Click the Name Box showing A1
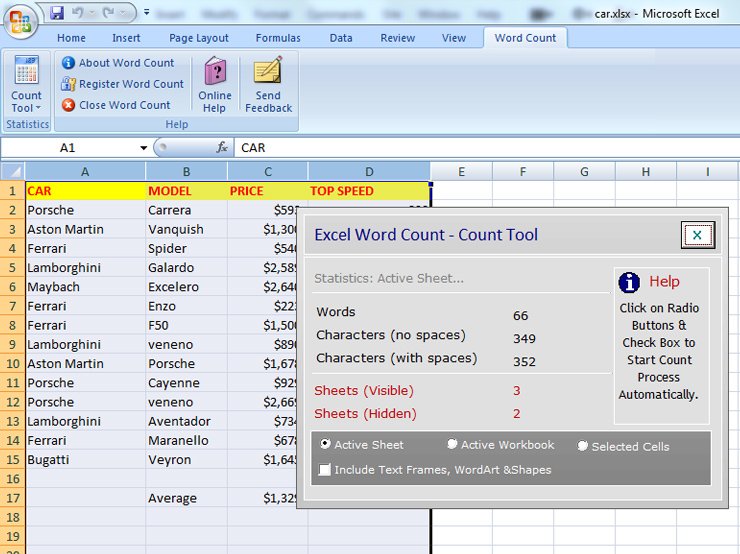 69,148
